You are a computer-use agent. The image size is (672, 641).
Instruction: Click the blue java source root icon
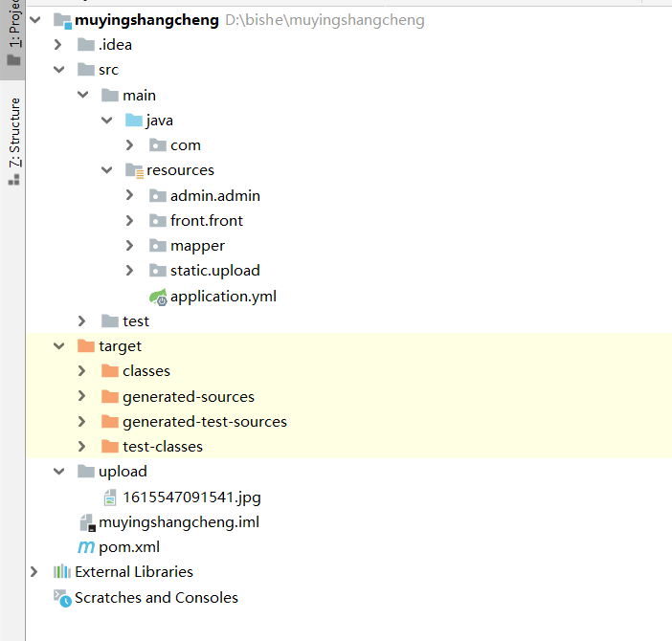tap(134, 120)
